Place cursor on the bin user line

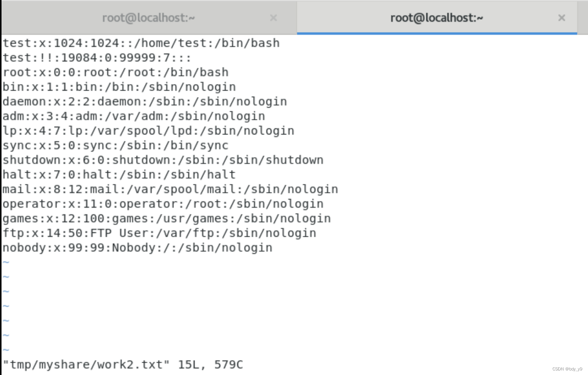118,86
